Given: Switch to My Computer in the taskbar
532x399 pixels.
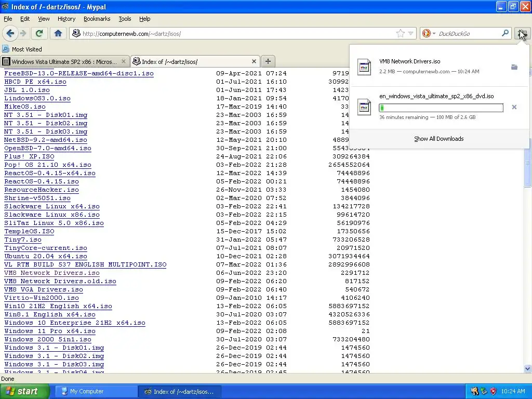Looking at the screenshot, I should pyautogui.click(x=95, y=391).
